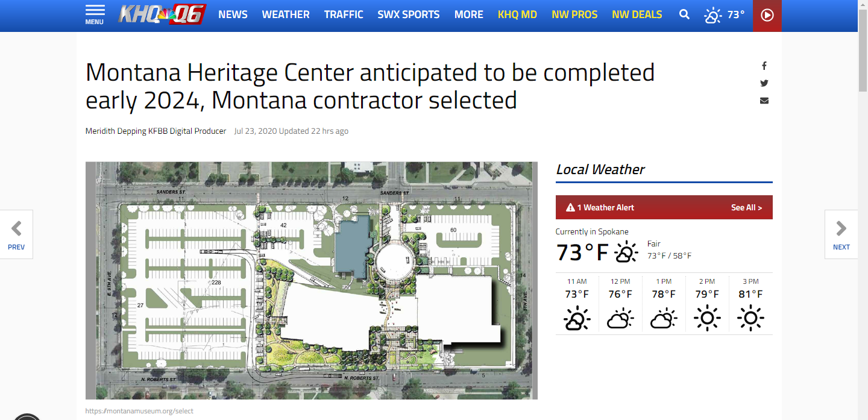Go to KHQ MD section
The height and width of the screenshot is (420, 868).
tap(517, 14)
